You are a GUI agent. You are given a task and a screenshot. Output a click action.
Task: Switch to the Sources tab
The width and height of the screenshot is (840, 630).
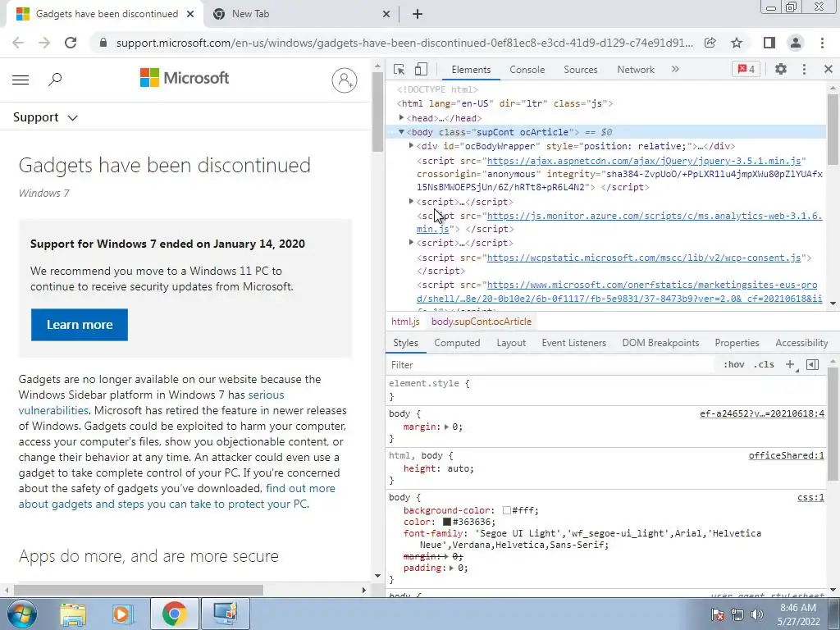pyautogui.click(x=581, y=70)
